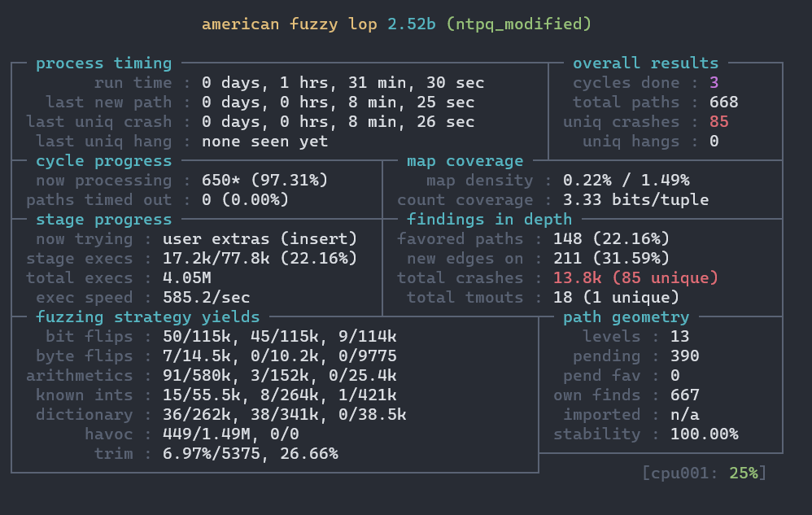
Task: Select the 'american fuzzy lop' title text
Action: tap(290, 24)
